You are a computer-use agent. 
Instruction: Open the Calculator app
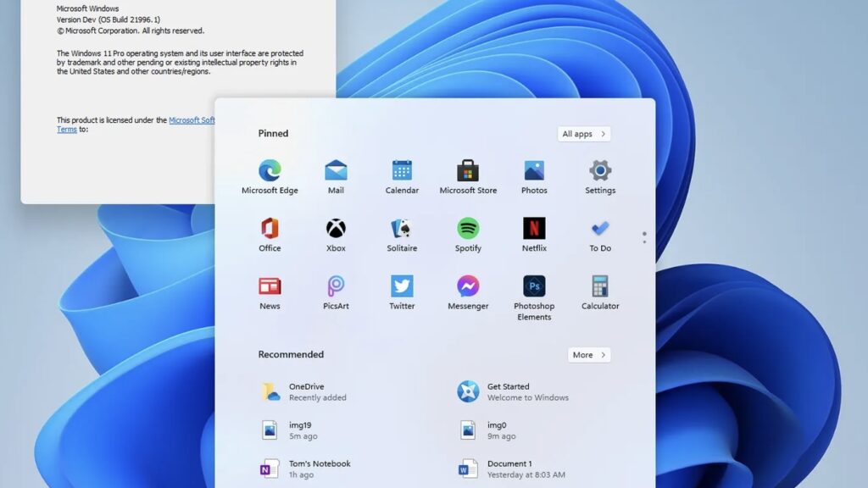click(x=599, y=288)
